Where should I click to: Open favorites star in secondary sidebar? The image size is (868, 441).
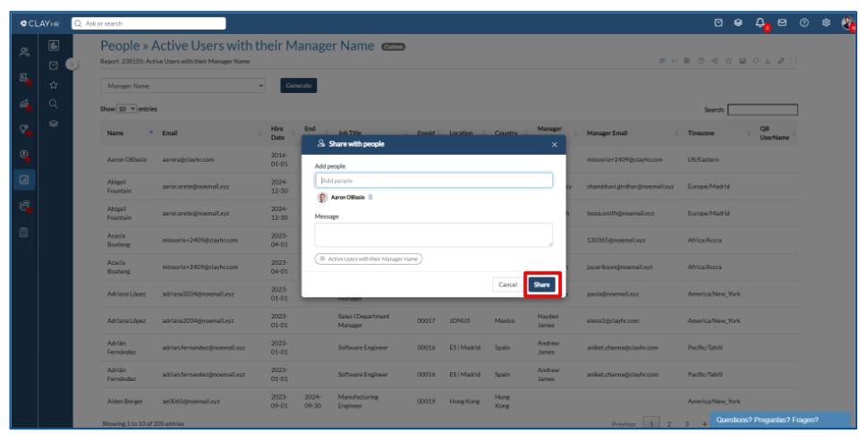tap(54, 85)
